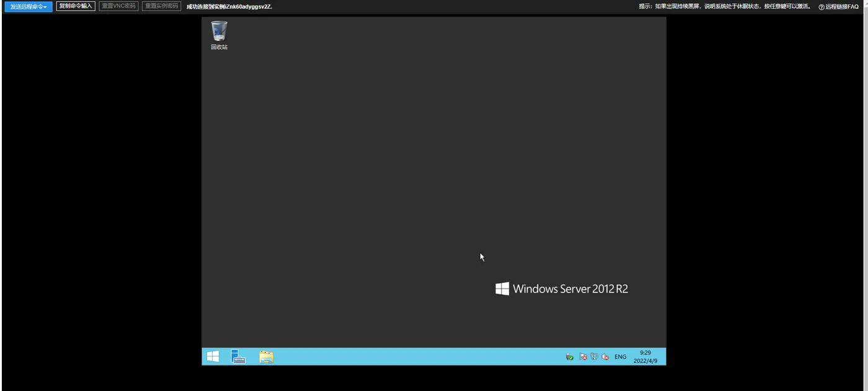Click the network status tray icon

(x=594, y=357)
